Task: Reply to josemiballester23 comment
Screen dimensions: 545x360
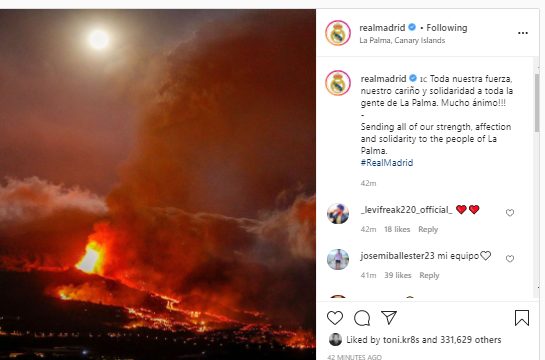Action: coord(429,275)
